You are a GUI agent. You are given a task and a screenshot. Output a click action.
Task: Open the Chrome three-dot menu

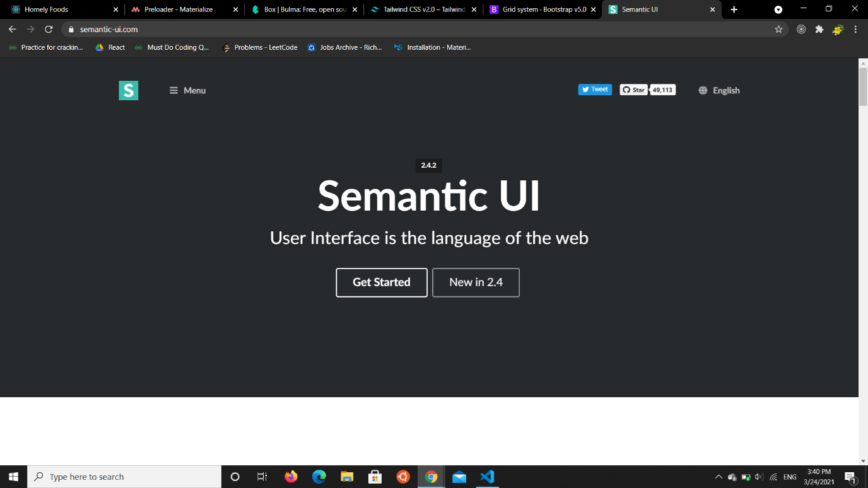(x=855, y=29)
